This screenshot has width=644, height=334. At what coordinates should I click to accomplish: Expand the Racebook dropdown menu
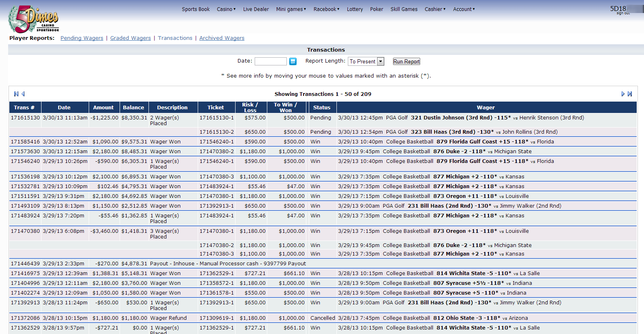326,9
